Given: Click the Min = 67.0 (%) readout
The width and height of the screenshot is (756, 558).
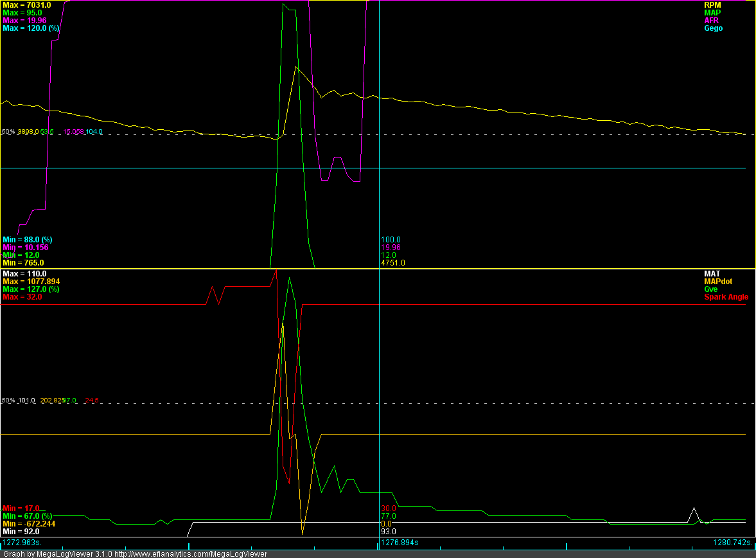Looking at the screenshot, I should coord(28,516).
